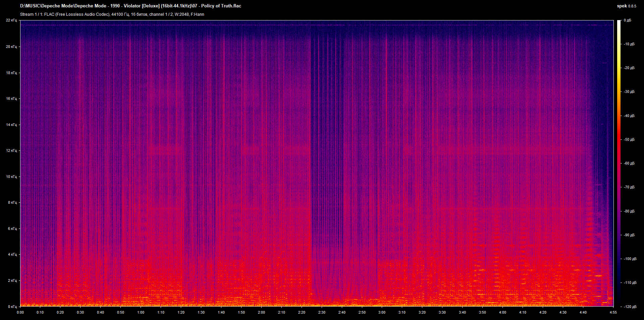The width and height of the screenshot is (644, 320).
Task: Click the 4:55 end time label
Action: click(x=613, y=312)
